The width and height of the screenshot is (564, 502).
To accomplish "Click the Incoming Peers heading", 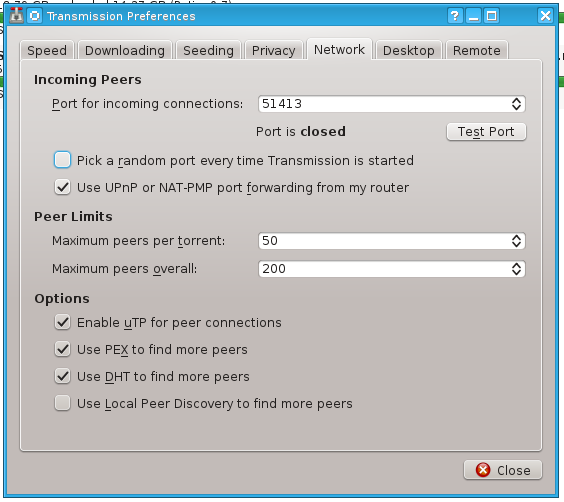I will click(x=88, y=79).
